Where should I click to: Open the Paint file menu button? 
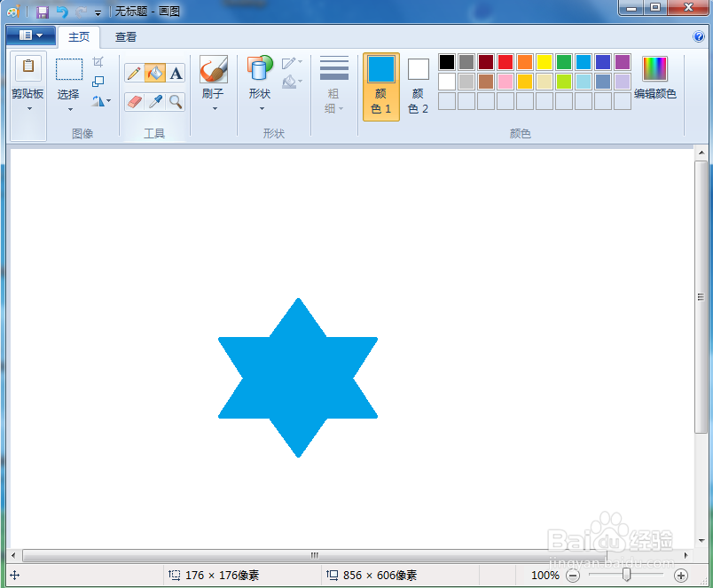31,35
